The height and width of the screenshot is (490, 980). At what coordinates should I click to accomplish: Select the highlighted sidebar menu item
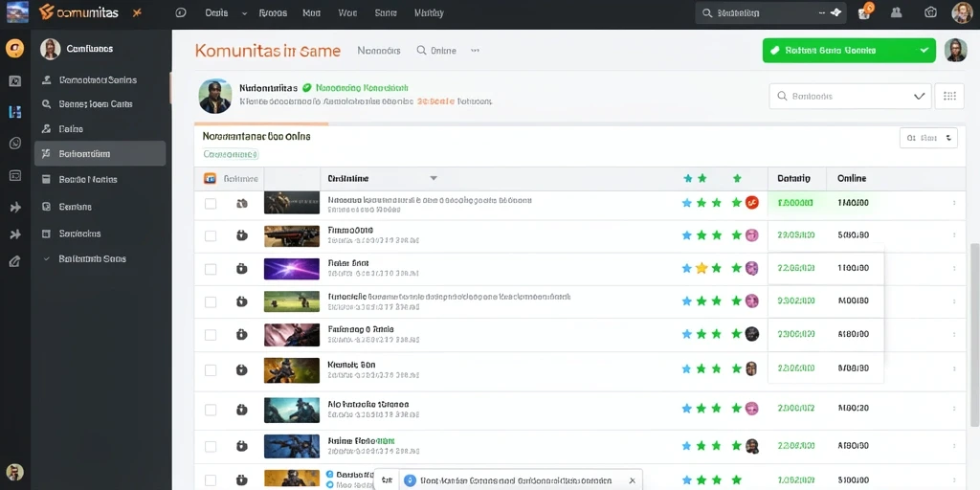coord(100,153)
